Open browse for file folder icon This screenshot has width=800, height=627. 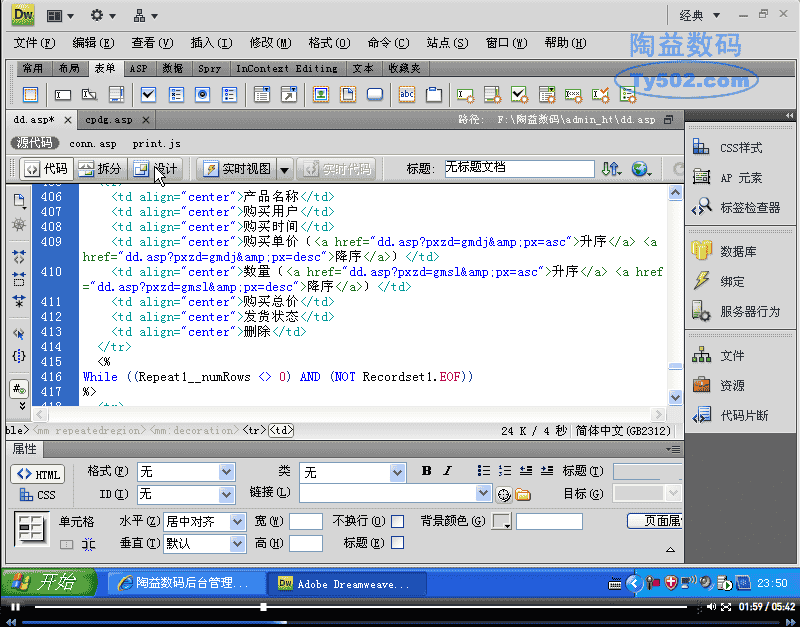(x=523, y=494)
